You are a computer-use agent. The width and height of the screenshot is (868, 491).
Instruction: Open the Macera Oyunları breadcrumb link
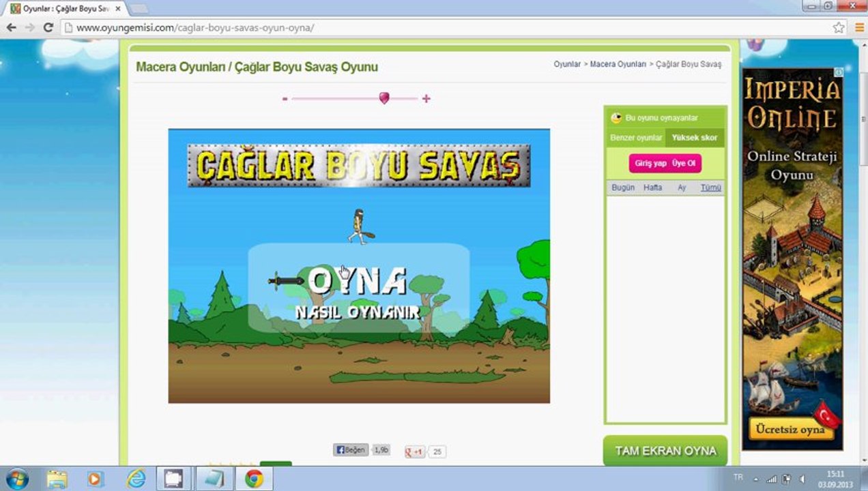click(618, 64)
